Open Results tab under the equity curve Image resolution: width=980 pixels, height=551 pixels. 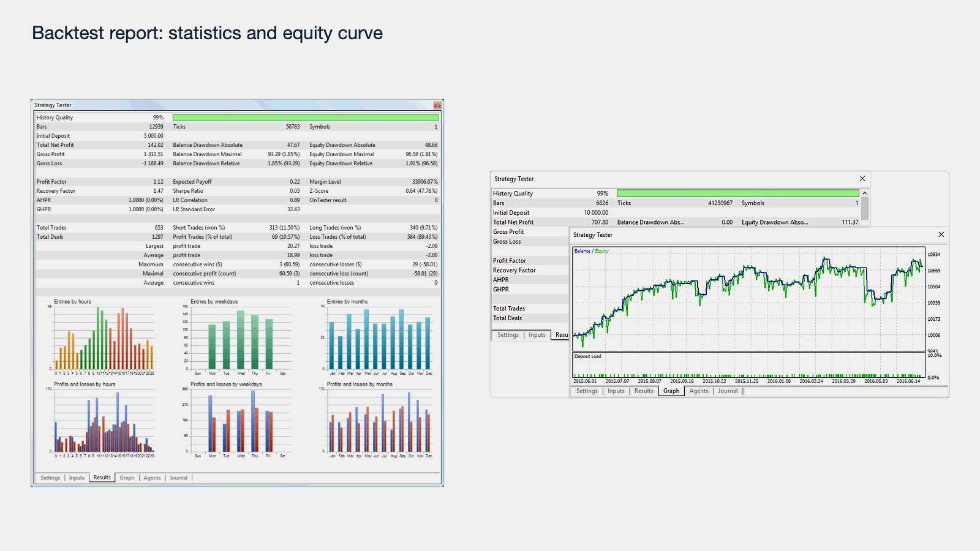pyautogui.click(x=644, y=391)
